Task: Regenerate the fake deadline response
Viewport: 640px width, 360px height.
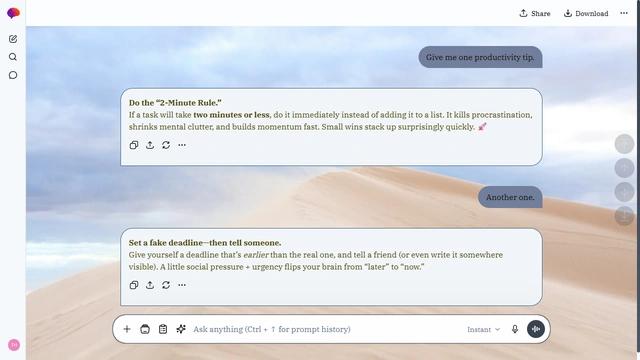Action: coord(166,285)
